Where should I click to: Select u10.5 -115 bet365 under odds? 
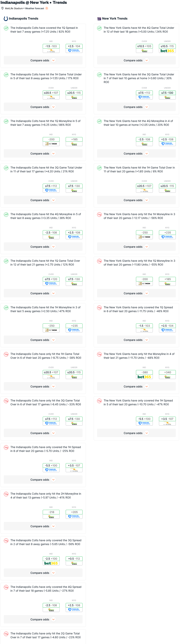pos(167,48)
